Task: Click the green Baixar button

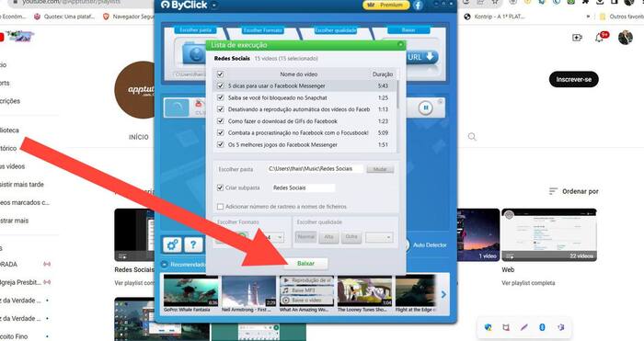Action: click(306, 264)
